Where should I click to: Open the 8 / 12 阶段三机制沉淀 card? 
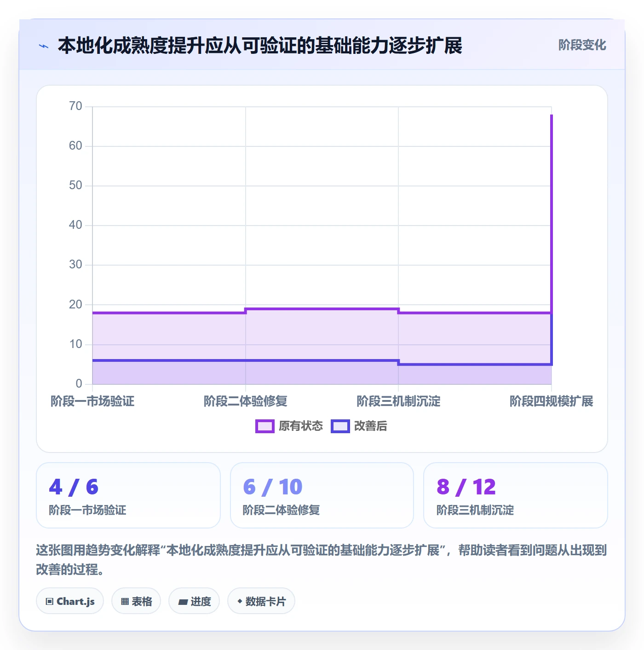coord(516,495)
